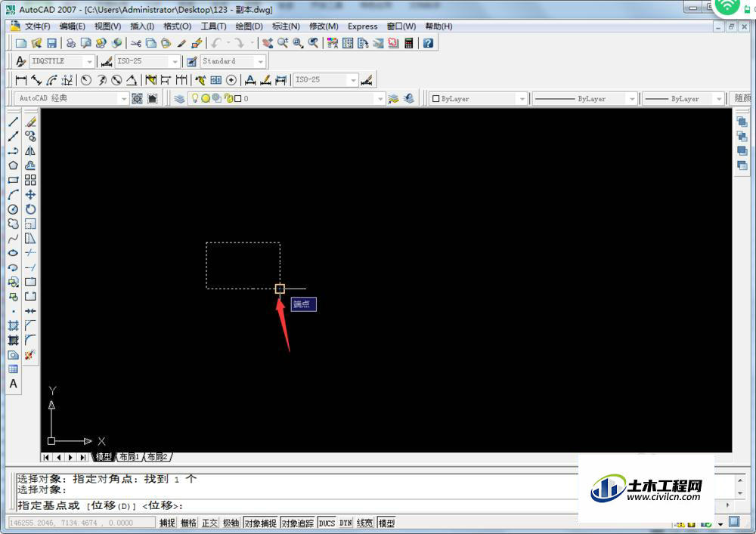The width and height of the screenshot is (756, 534).
Task: Toggle layer 0 on/off lightbulb
Action: (195, 98)
